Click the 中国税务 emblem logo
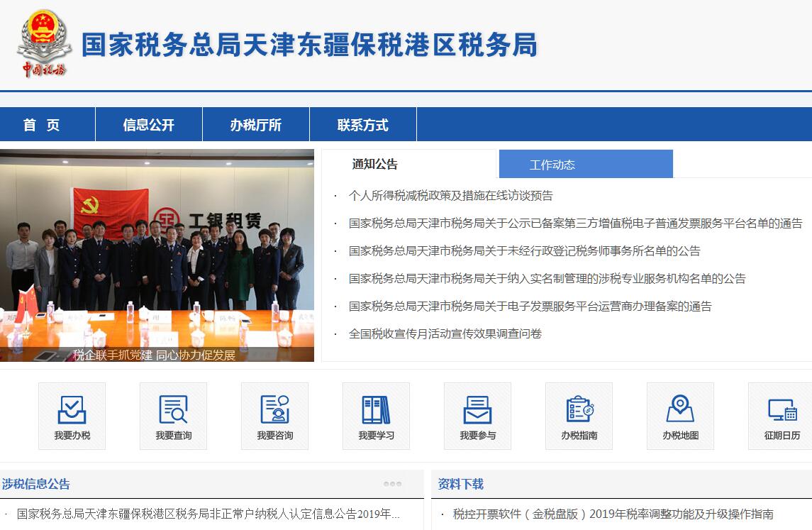812x530 pixels. tap(44, 43)
